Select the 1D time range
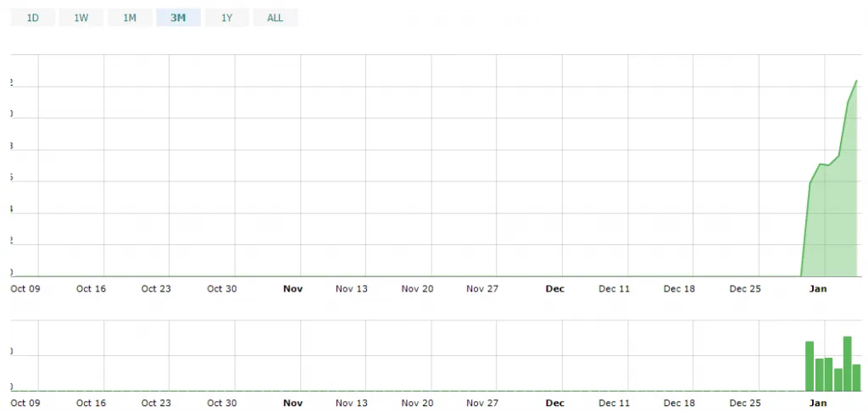 [33, 18]
